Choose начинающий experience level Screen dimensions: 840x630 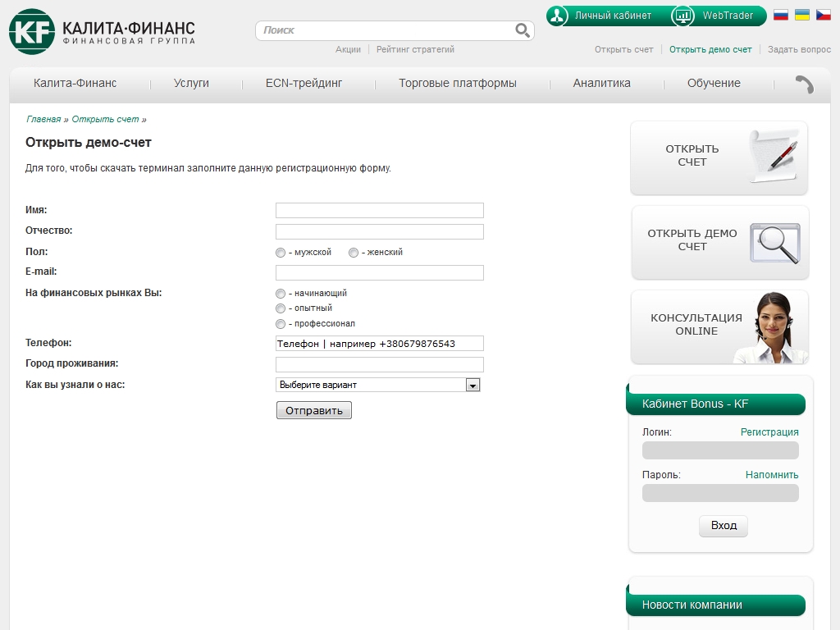[x=281, y=294]
